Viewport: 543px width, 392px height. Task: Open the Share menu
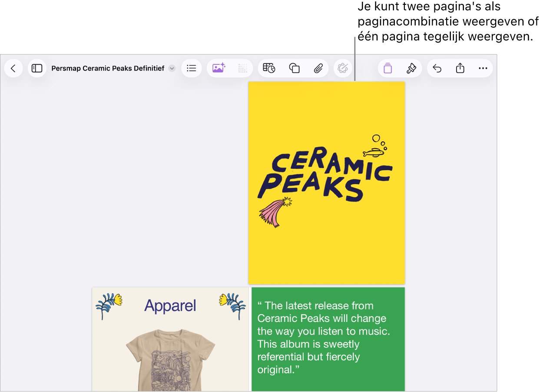[x=460, y=68]
